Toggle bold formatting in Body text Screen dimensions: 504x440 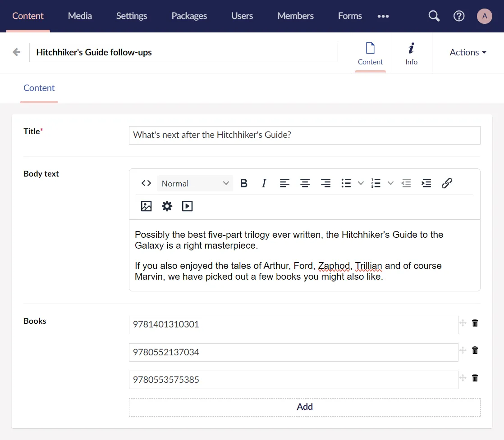coord(244,183)
